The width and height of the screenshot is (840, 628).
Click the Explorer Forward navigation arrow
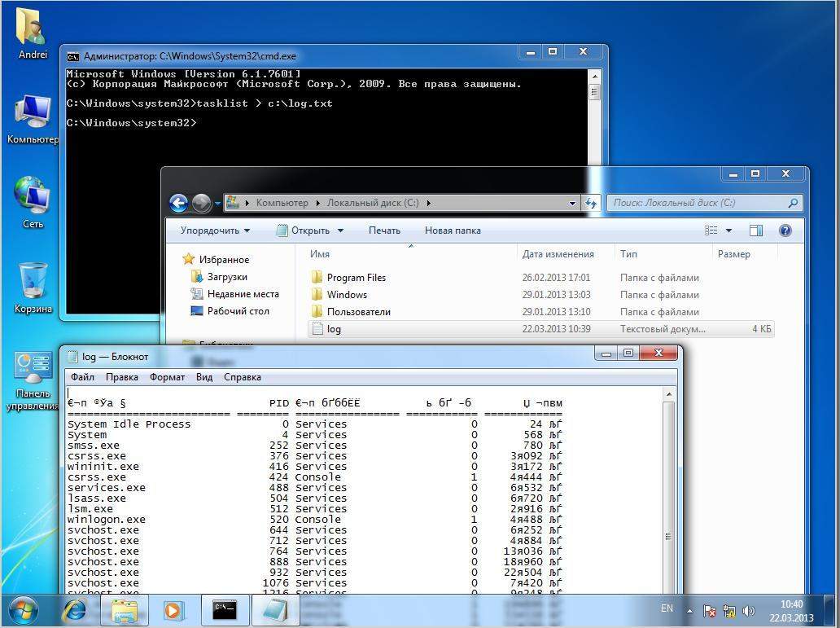[201, 203]
